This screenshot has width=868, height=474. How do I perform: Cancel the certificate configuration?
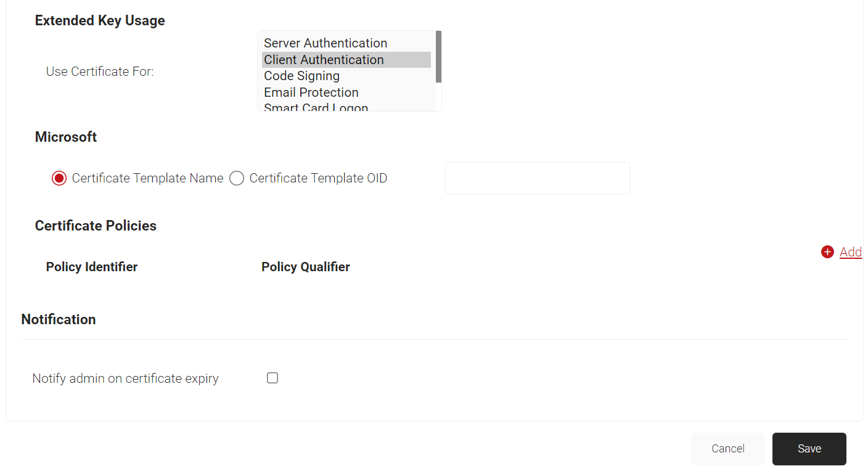click(x=728, y=449)
